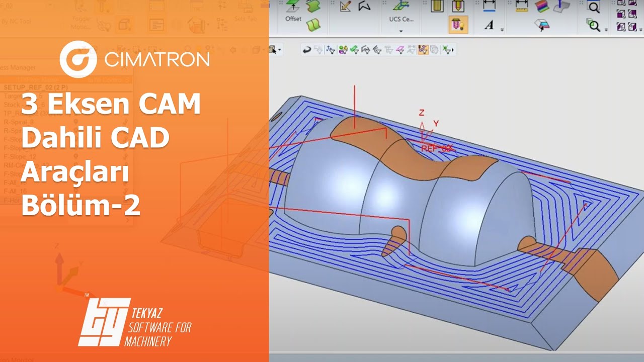Expand the zoom toolbar overflow chevron
Screen dimensions: 644x362
point(606,30)
